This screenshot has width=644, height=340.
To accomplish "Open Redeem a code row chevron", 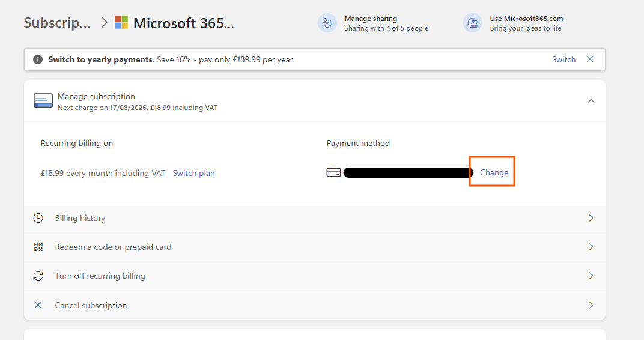I will [591, 247].
